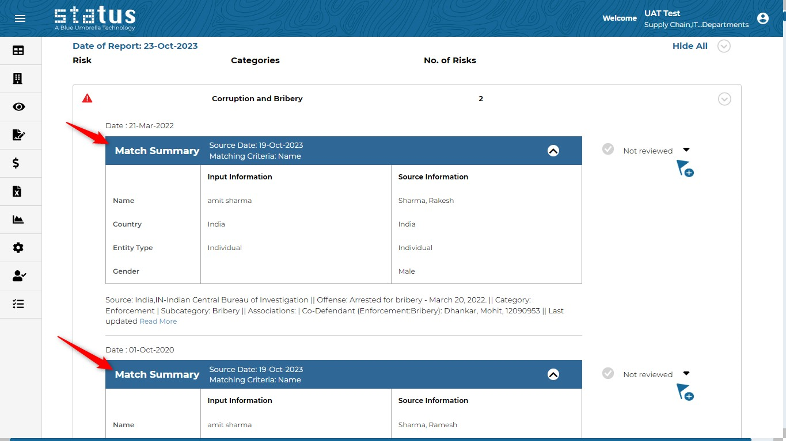Open the dollar sign icon in sidebar
This screenshot has width=786, height=442.
tap(18, 163)
